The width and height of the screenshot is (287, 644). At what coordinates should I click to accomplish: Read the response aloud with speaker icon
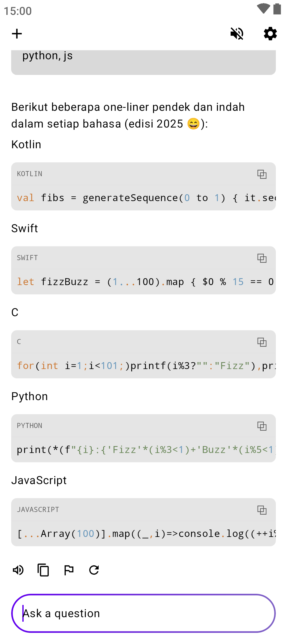(x=18, y=570)
